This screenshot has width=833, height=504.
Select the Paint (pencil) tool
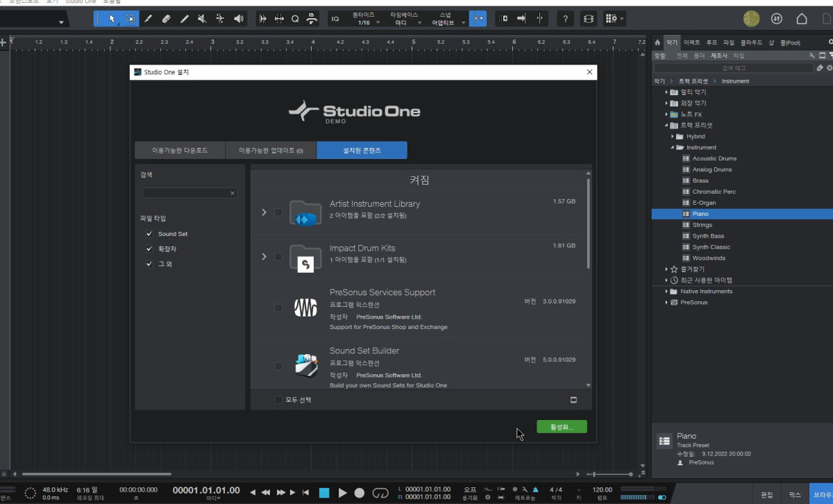pos(184,19)
